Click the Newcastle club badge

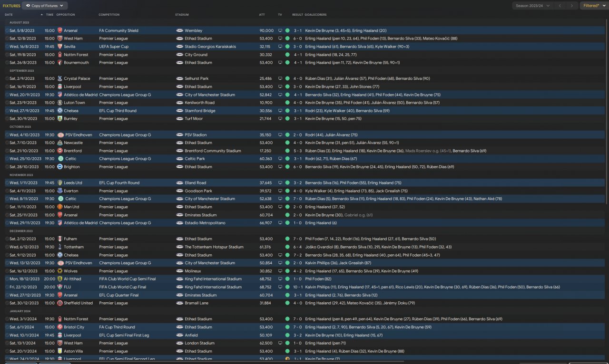tap(60, 143)
